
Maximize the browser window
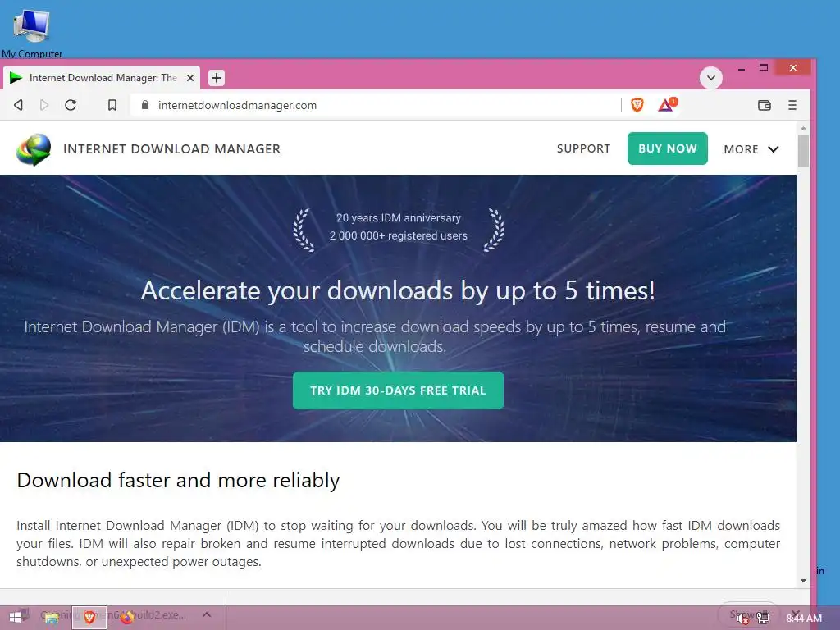[764, 67]
